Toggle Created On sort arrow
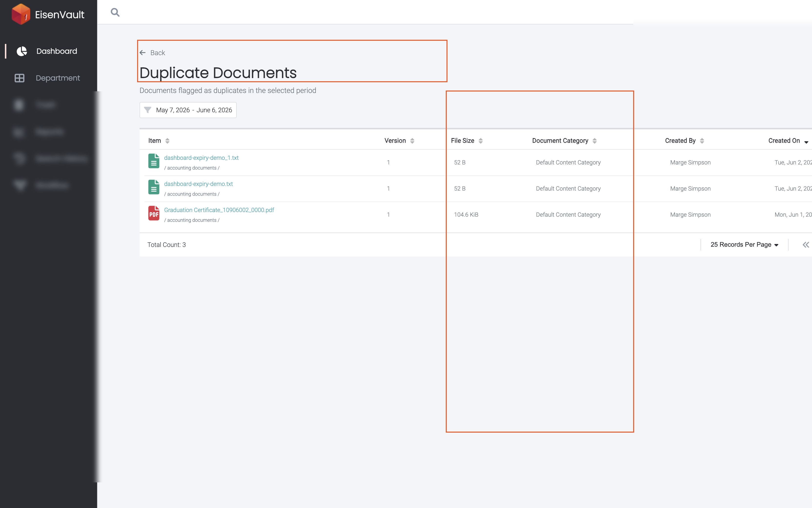 806,142
